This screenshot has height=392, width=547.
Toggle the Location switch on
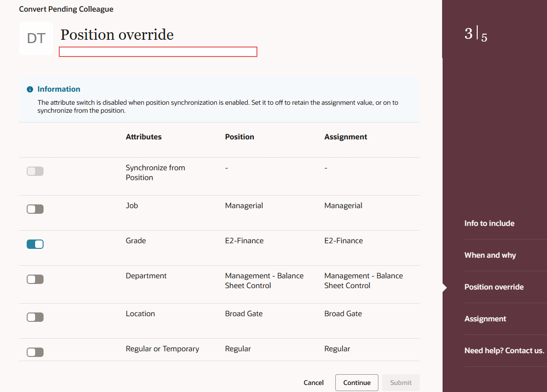coord(35,317)
